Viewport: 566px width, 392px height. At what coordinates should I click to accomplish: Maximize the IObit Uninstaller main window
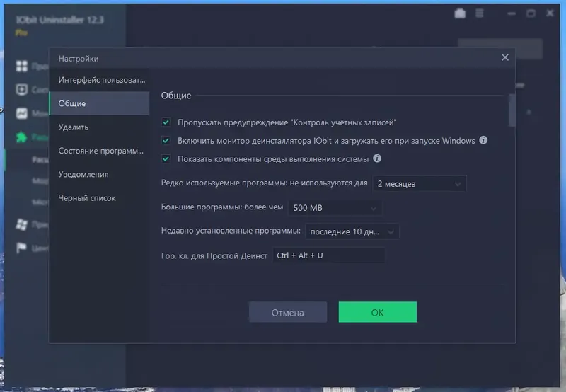(531, 13)
